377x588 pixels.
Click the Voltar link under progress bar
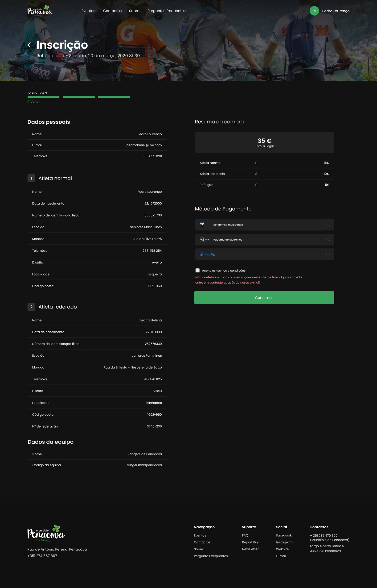(34, 102)
